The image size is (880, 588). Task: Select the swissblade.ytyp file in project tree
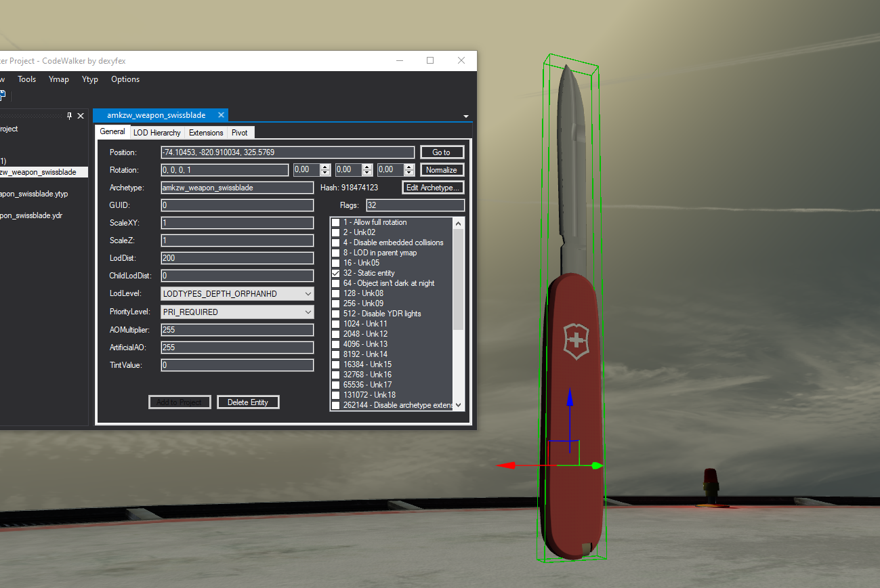pos(34,194)
